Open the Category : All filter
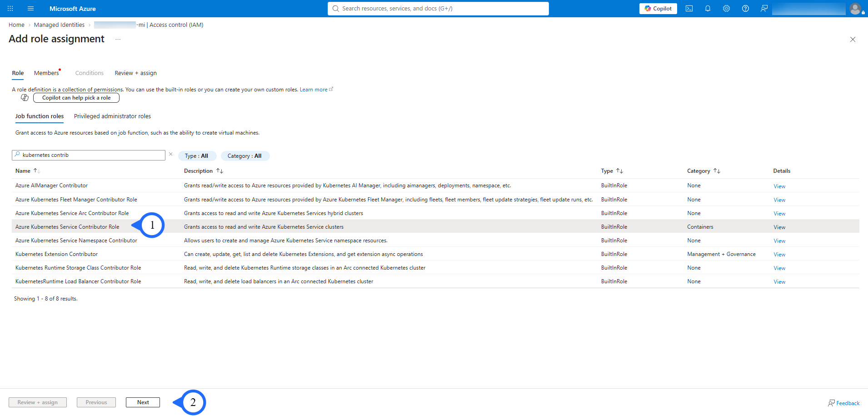868x416 pixels. point(245,156)
